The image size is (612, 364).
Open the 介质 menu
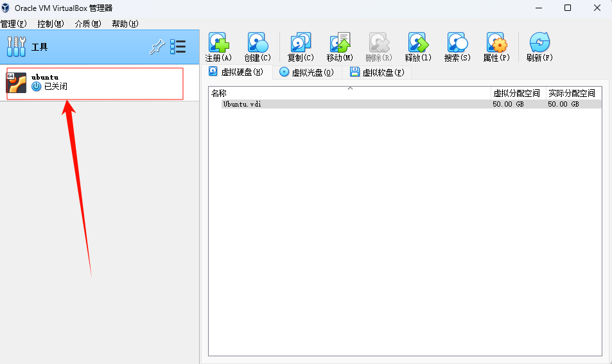point(88,24)
